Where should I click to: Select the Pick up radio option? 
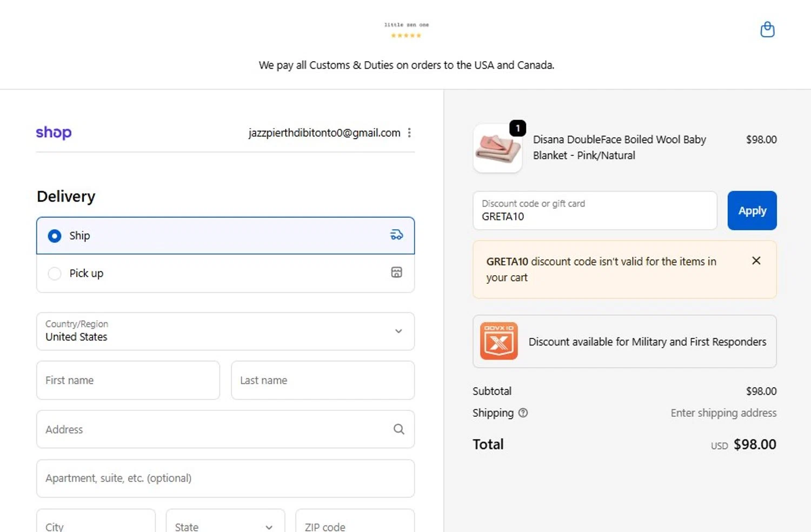point(55,274)
